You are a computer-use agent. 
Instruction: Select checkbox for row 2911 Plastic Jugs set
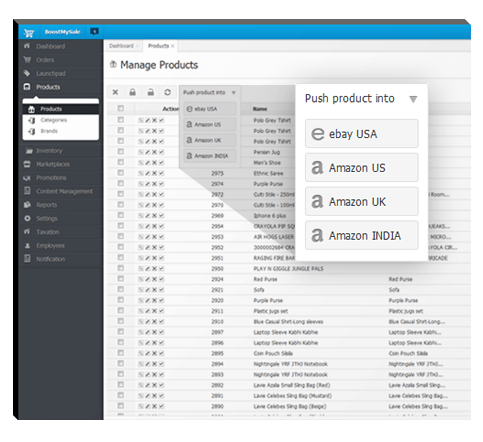coord(121,310)
